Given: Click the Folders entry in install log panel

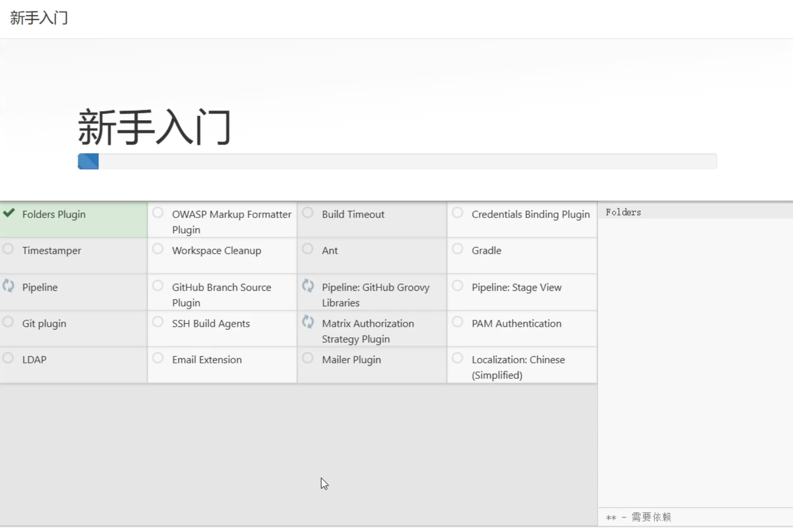Looking at the screenshot, I should pyautogui.click(x=623, y=212).
